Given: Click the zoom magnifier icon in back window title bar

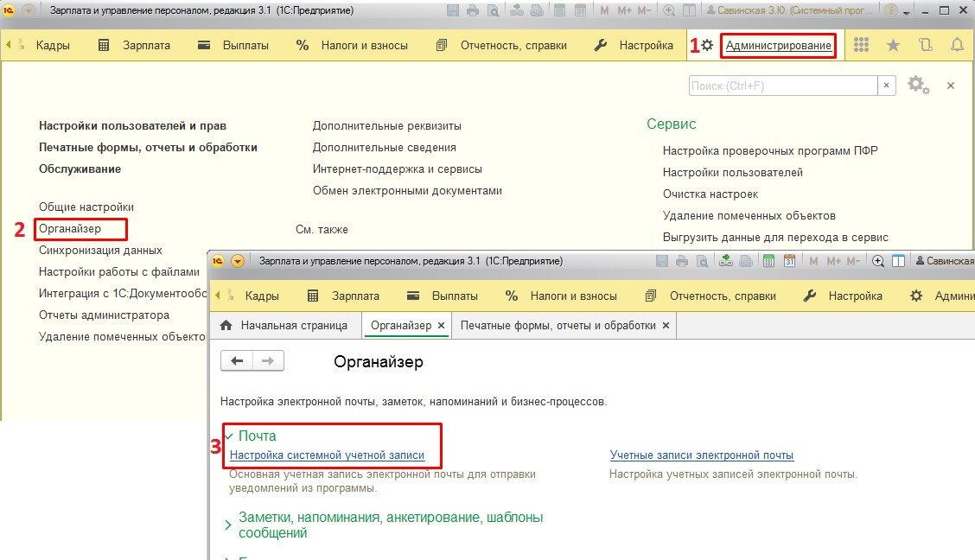Looking at the screenshot, I should pos(669,10).
